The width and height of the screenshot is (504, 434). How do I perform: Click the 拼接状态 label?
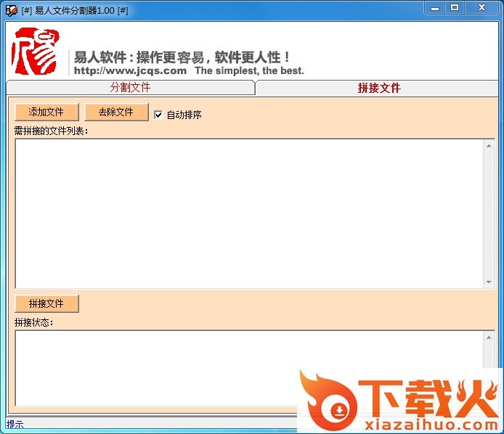click(x=33, y=322)
